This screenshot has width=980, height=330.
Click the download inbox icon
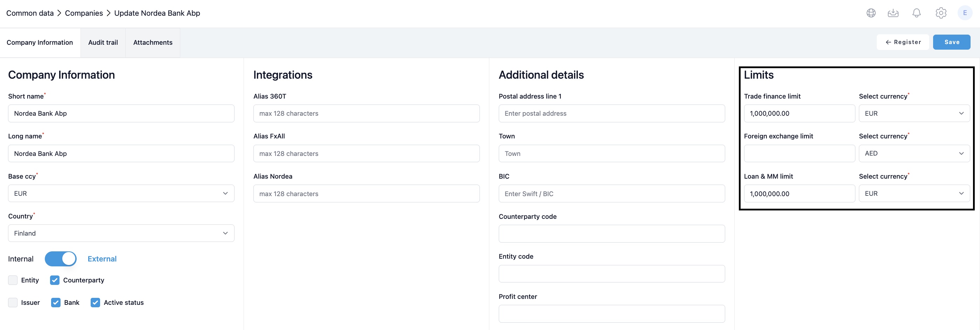[x=893, y=13]
